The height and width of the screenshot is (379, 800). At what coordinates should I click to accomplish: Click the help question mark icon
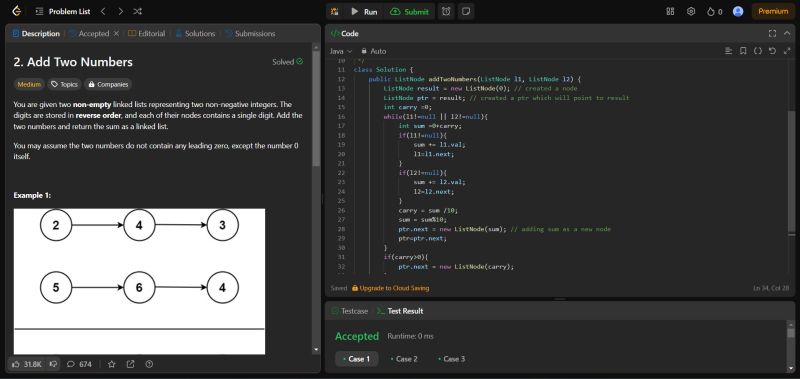[x=149, y=364]
